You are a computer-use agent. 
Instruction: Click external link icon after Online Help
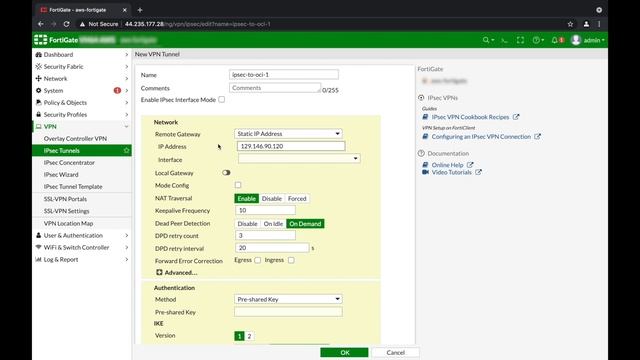(x=470, y=165)
